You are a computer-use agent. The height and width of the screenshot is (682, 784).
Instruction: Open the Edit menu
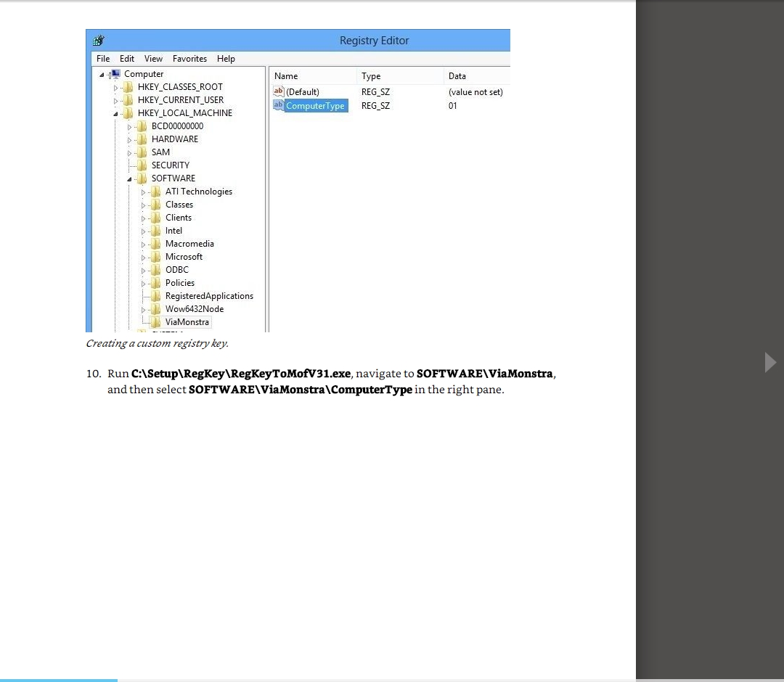[x=127, y=59]
